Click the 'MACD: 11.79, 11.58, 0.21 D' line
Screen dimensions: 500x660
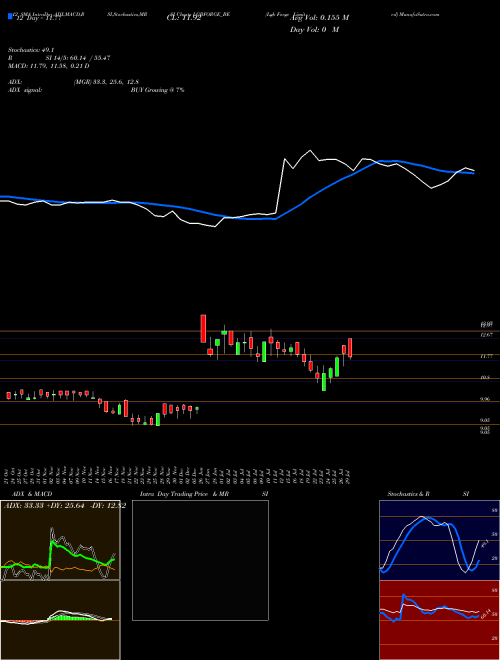click(48, 66)
